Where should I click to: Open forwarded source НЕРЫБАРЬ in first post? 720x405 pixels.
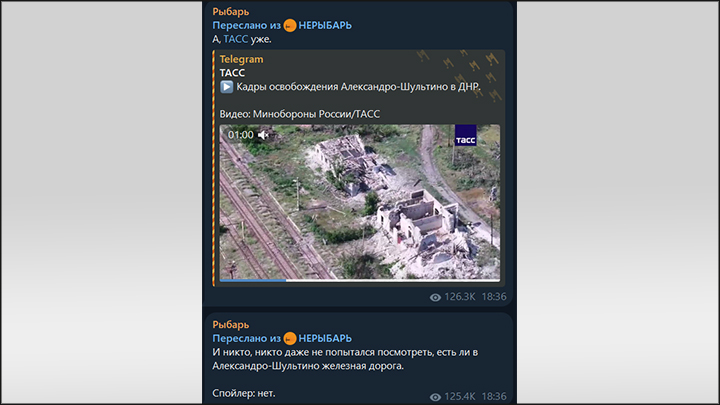click(x=325, y=26)
